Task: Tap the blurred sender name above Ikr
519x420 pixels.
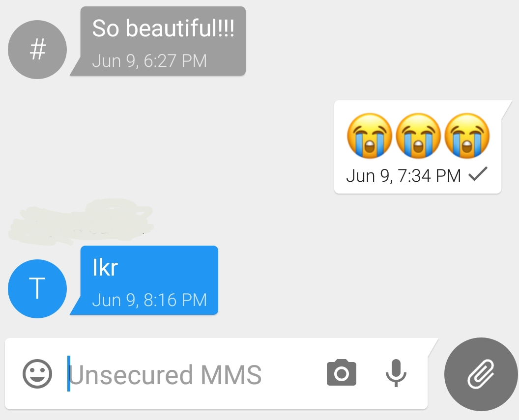Action: [x=81, y=222]
